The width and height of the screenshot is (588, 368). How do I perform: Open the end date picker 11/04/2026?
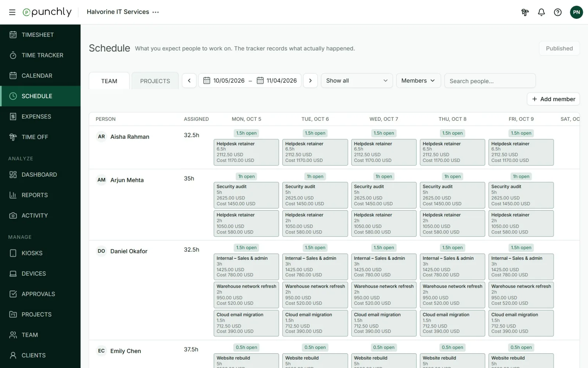(277, 81)
